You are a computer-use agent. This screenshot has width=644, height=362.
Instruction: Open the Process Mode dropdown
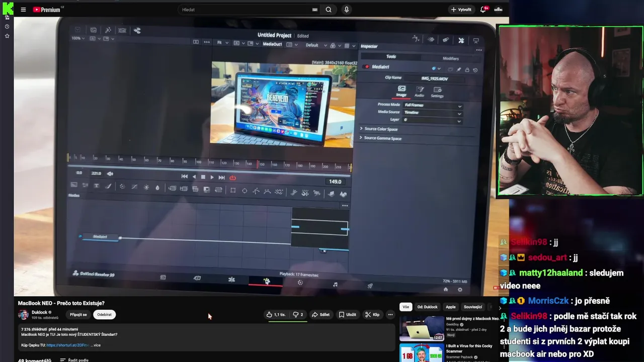(433, 106)
